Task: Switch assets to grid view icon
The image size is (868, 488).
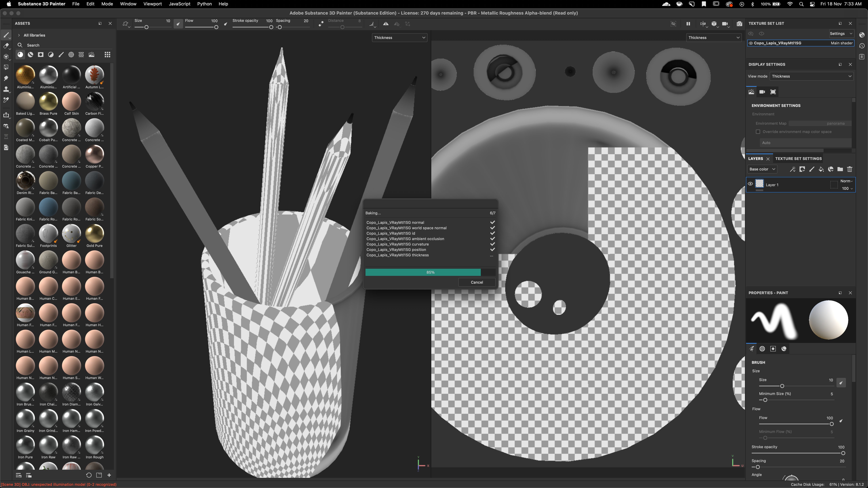Action: tap(107, 55)
